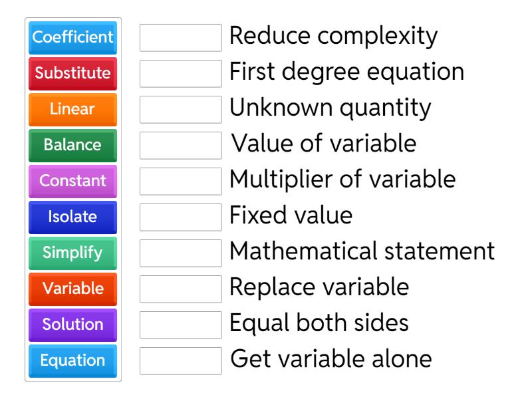532x399 pixels.
Task: Click the Solution word tile
Action: [72, 325]
